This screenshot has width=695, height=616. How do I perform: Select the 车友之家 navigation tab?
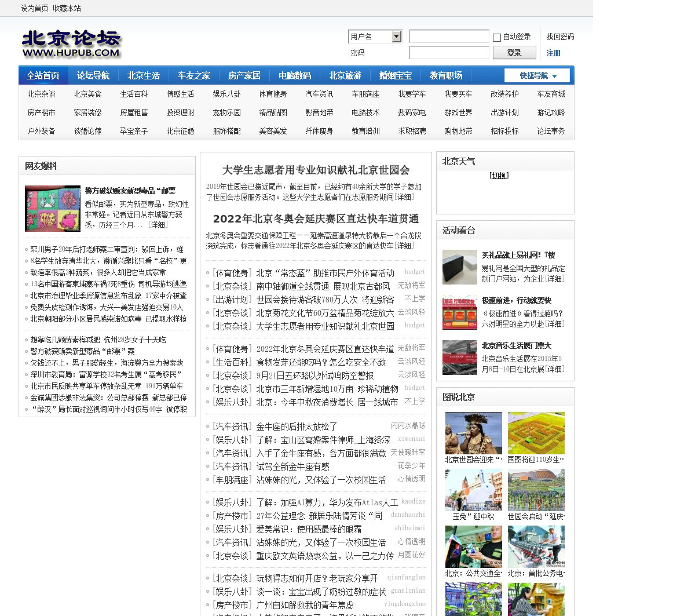click(x=193, y=76)
